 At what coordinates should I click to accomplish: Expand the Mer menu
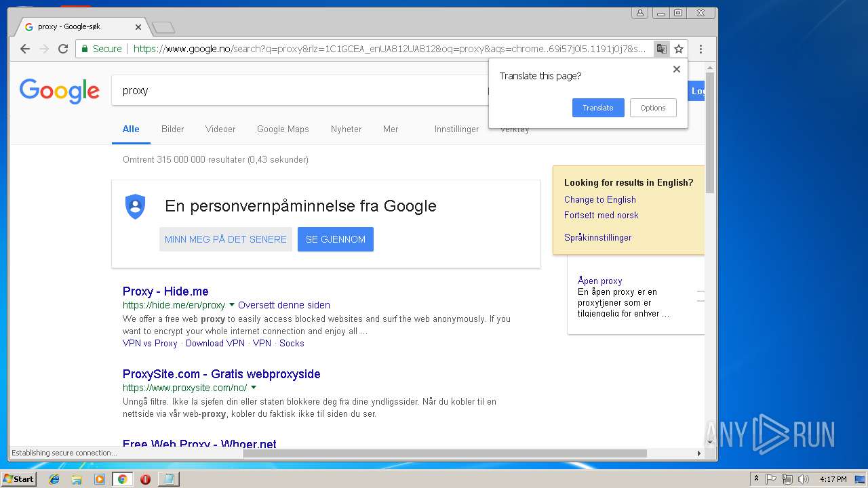[391, 129]
